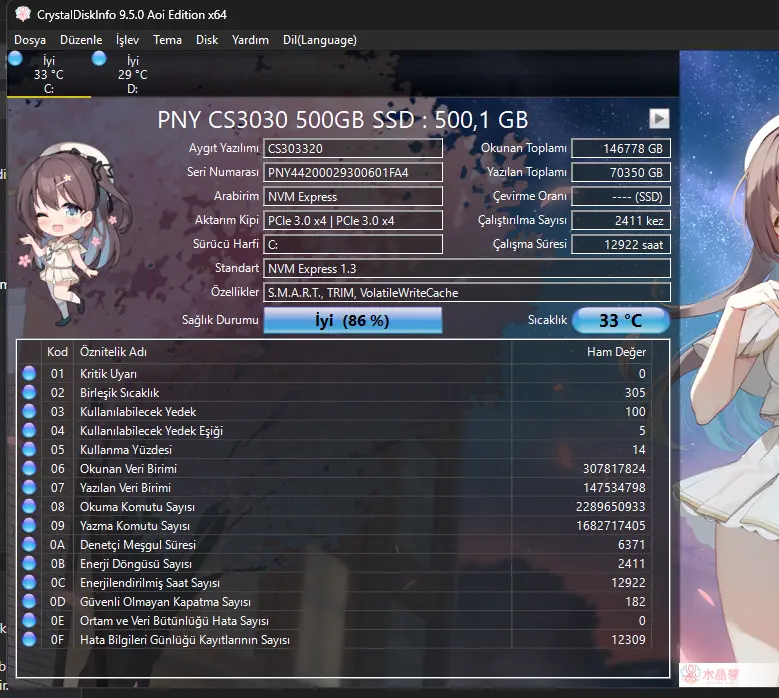Switch to the D: drive tab

tap(133, 75)
